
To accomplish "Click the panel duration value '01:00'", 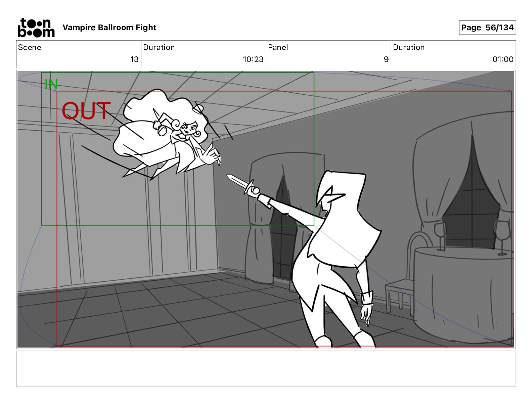I will 503,59.
